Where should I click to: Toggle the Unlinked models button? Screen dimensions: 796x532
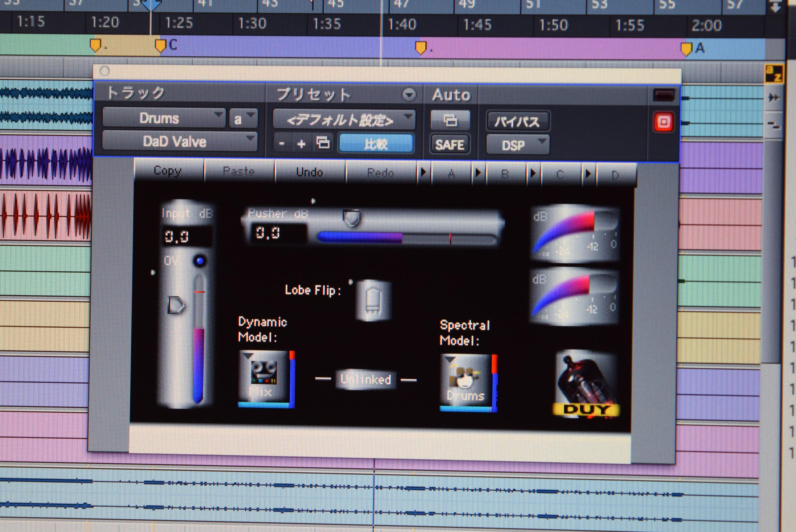coord(366,379)
